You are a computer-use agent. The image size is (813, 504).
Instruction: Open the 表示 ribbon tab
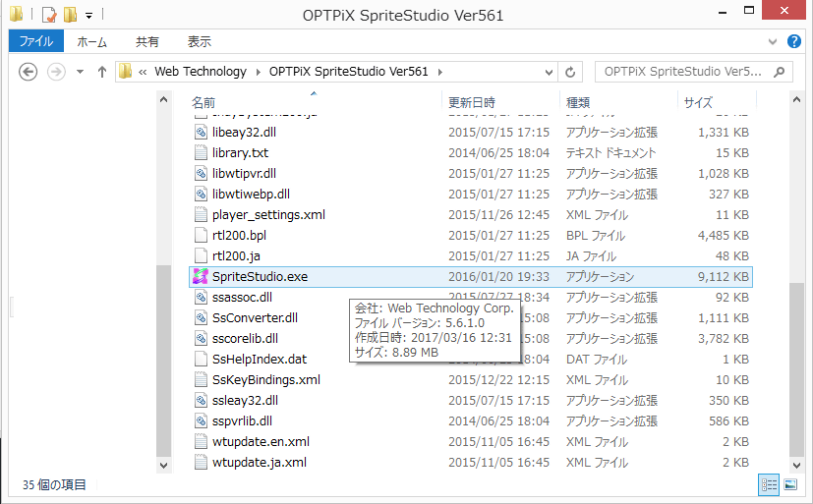pyautogui.click(x=200, y=41)
